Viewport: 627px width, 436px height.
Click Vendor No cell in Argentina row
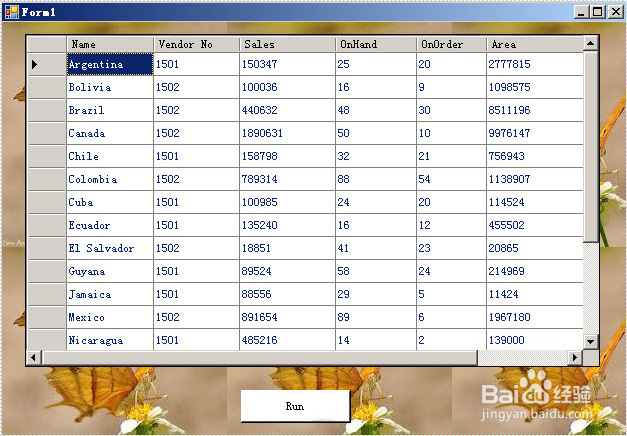click(x=196, y=64)
